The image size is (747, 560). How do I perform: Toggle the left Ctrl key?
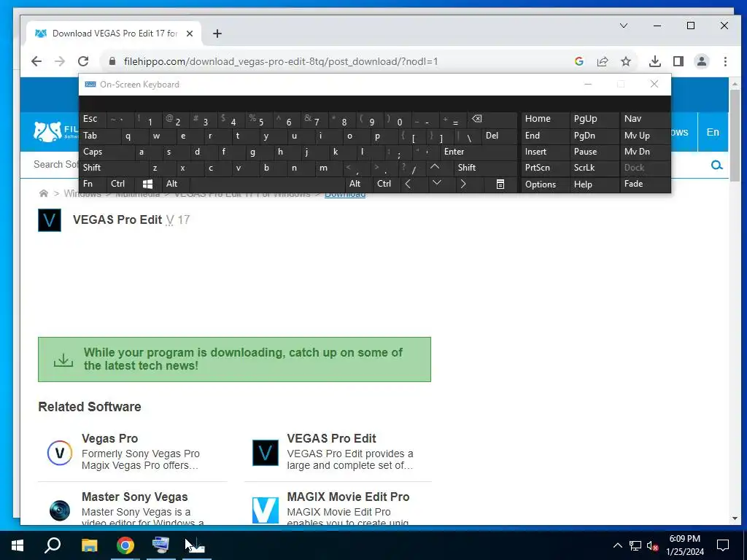coord(120,184)
